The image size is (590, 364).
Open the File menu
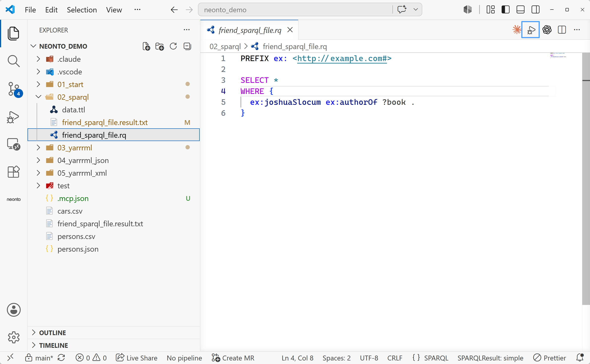pos(30,10)
